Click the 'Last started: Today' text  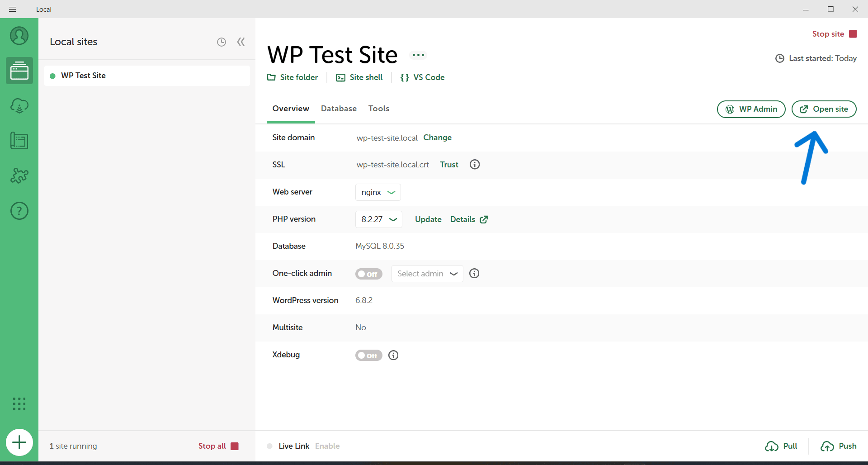point(823,58)
